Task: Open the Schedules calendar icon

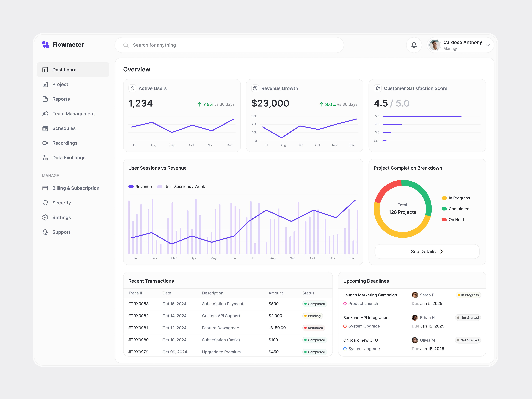Action: click(x=45, y=128)
